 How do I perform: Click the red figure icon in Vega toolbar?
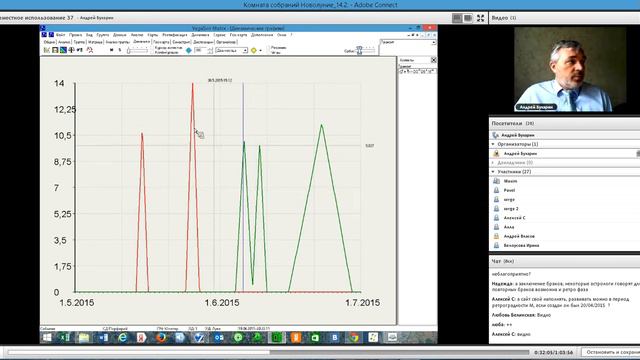90,50
